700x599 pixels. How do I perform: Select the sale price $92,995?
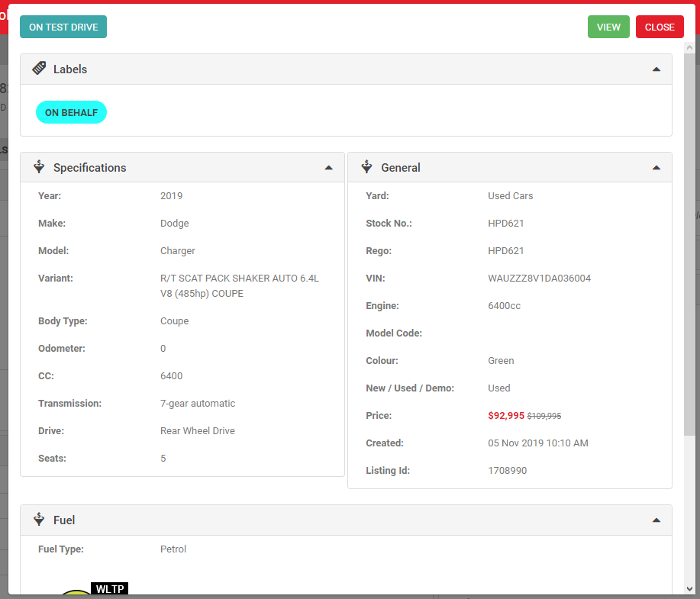506,416
